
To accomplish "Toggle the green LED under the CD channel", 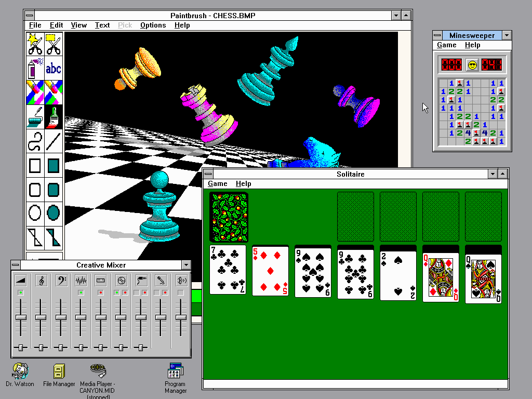I will click(x=117, y=292).
